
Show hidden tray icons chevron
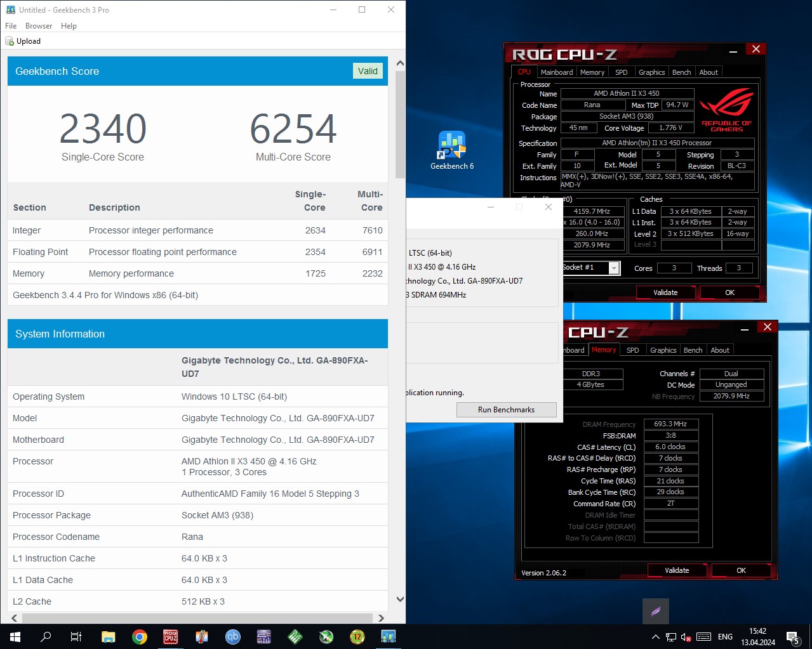point(655,637)
